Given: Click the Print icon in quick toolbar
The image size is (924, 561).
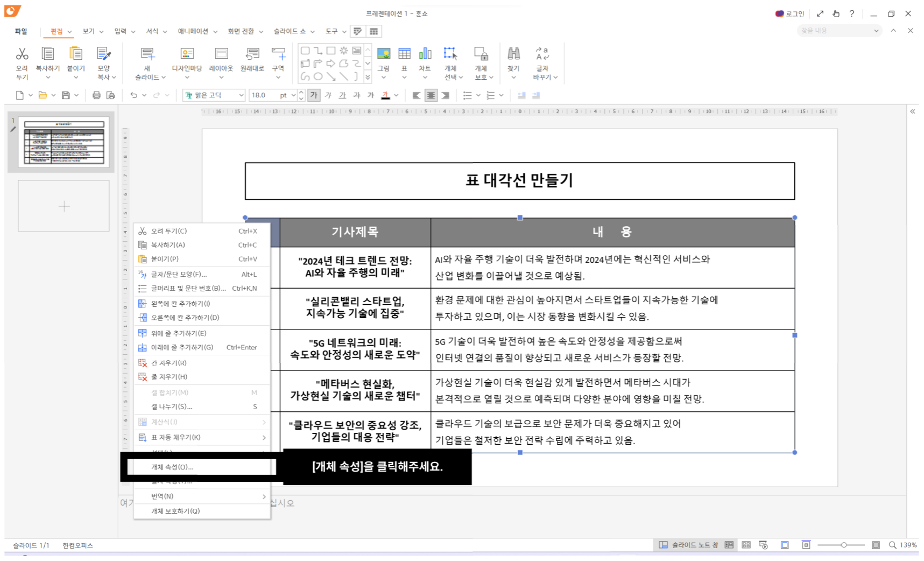Looking at the screenshot, I should click(x=96, y=95).
